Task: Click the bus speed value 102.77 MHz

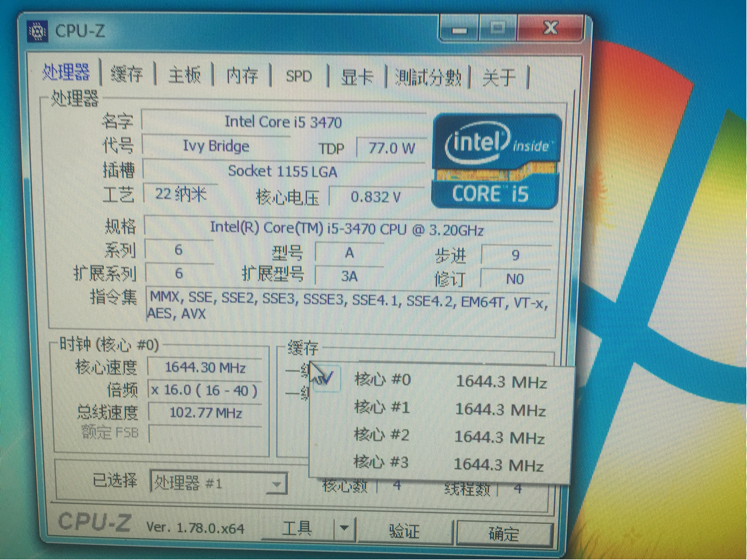Action: (x=205, y=413)
